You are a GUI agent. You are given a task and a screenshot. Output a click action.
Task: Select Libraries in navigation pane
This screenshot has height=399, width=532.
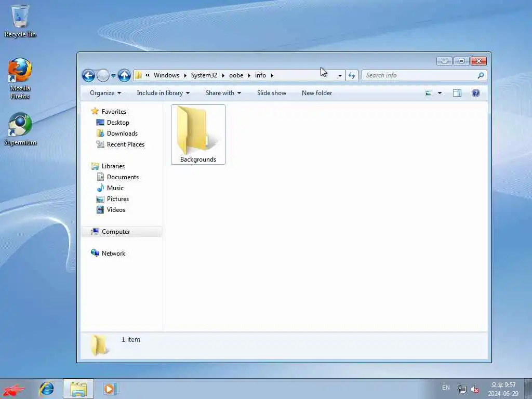[x=113, y=166]
